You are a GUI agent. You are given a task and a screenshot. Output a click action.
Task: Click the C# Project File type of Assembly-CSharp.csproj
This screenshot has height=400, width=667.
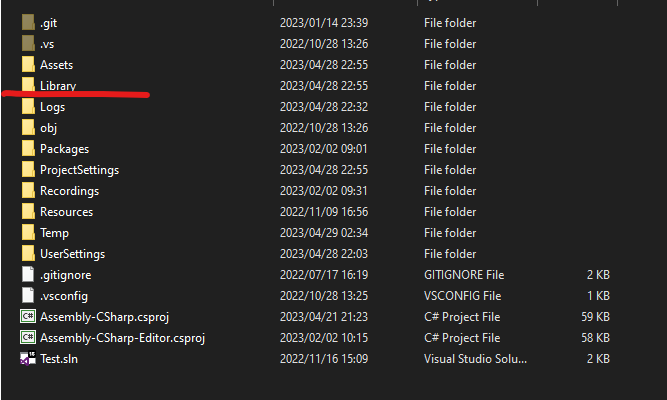pyautogui.click(x=462, y=317)
